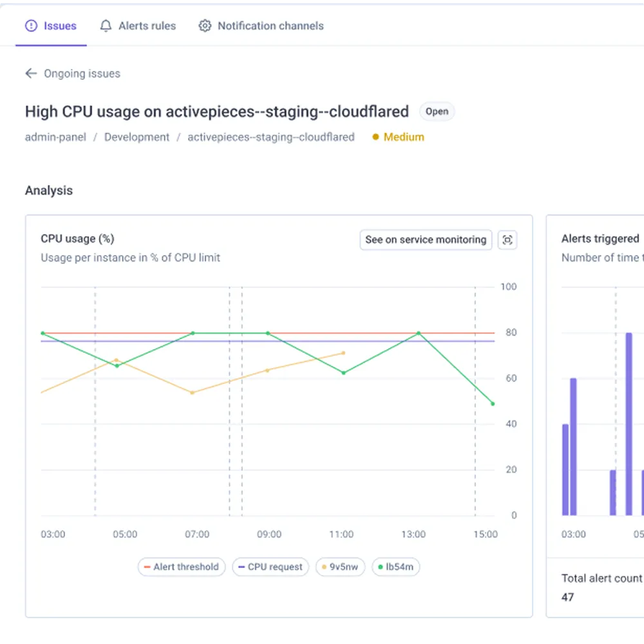The width and height of the screenshot is (644, 644).
Task: Go back via Ongoing issues link
Action: click(x=82, y=73)
